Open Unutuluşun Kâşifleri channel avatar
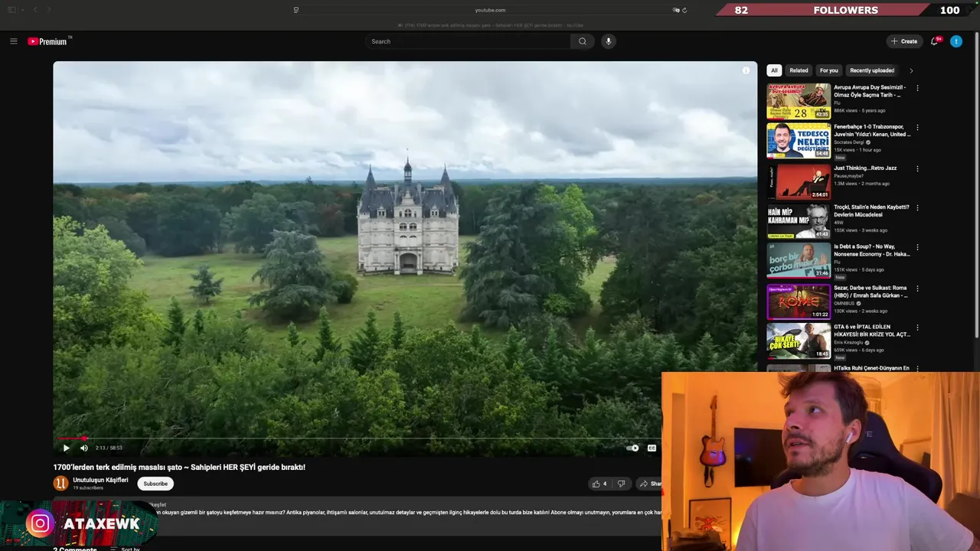The width and height of the screenshot is (980, 551). (x=60, y=483)
